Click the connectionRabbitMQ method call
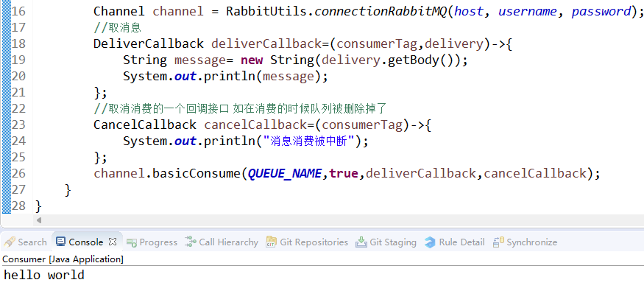 pos(381,12)
